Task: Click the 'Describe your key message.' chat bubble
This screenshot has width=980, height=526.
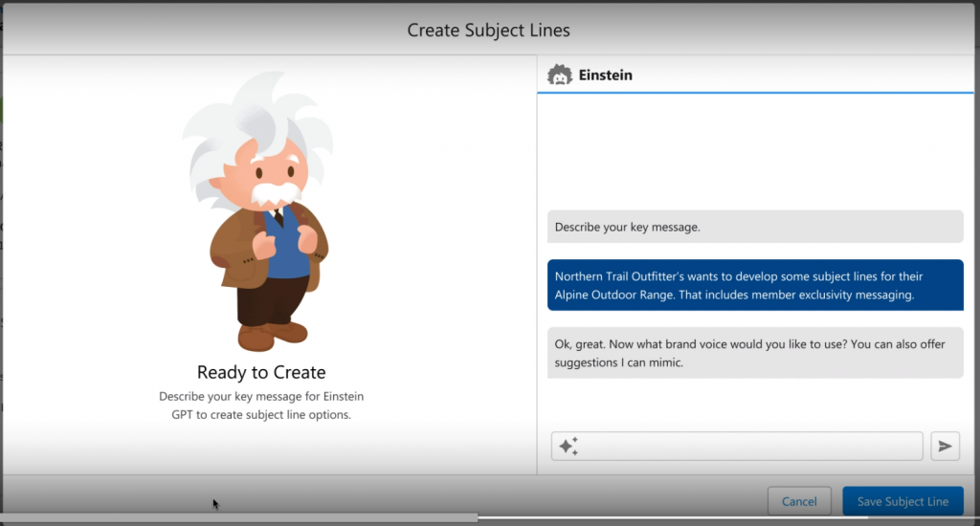Action: [754, 227]
